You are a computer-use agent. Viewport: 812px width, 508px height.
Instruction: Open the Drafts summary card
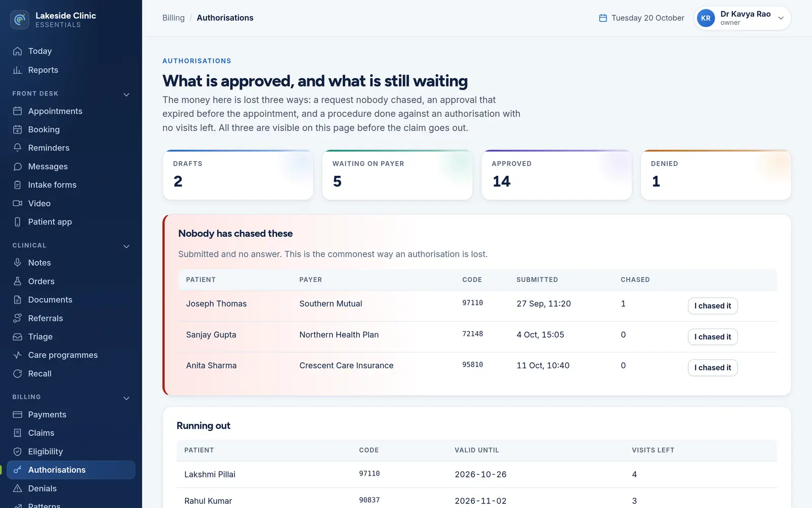point(238,175)
